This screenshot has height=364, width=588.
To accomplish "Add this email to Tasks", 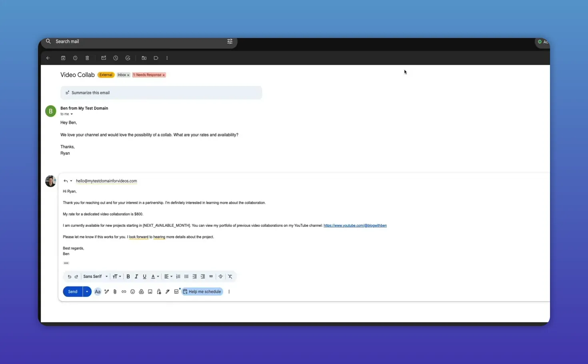I will (128, 58).
